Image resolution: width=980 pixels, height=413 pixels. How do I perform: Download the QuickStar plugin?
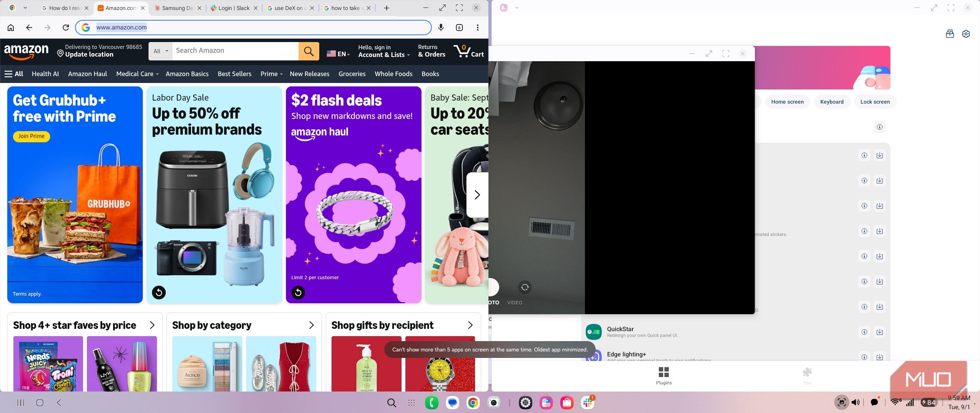[x=880, y=332]
